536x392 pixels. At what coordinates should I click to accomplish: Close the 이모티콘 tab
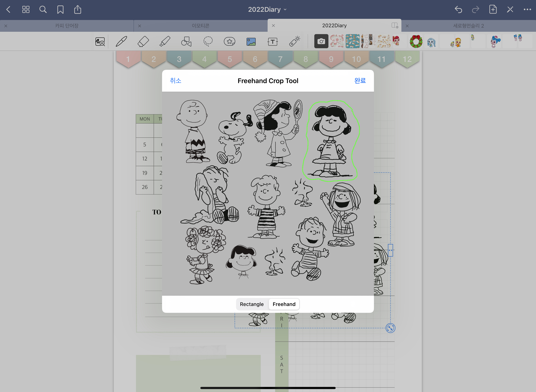tap(140, 26)
